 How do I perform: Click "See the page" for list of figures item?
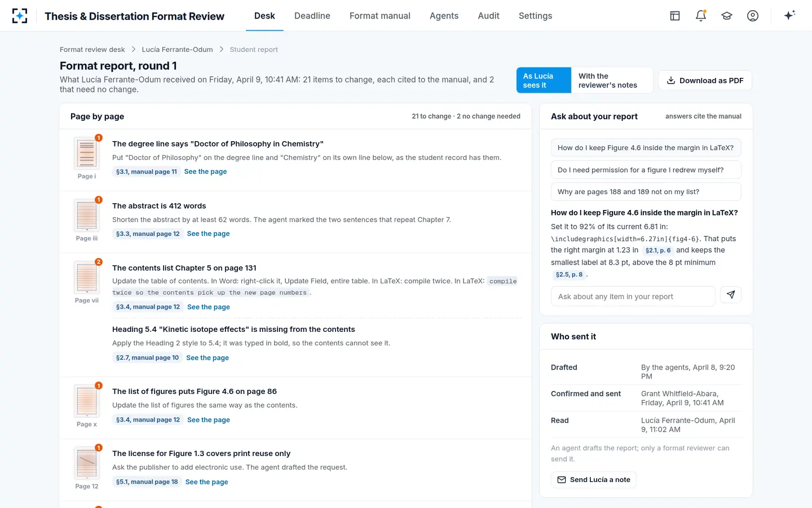click(x=209, y=420)
